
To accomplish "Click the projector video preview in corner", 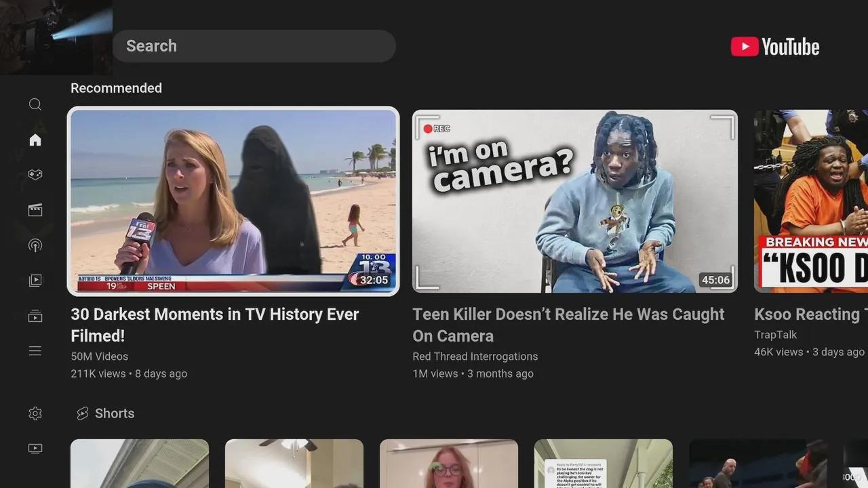I will click(x=56, y=37).
